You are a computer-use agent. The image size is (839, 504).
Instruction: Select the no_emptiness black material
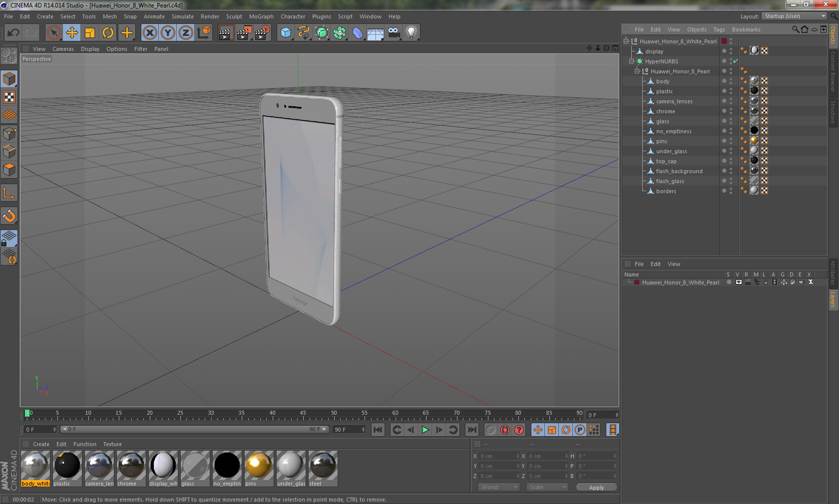(x=227, y=469)
